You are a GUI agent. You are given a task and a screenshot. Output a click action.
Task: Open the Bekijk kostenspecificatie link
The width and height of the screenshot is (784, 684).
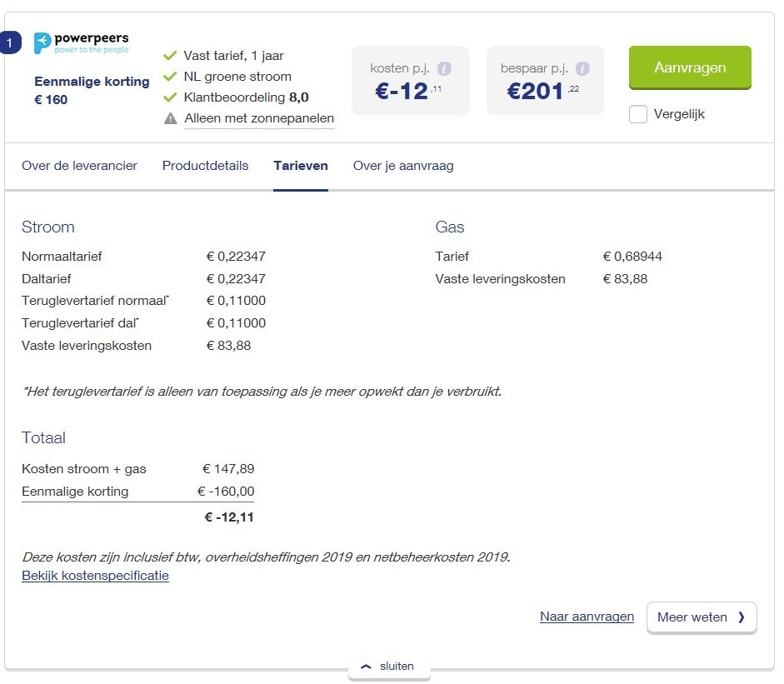pyautogui.click(x=95, y=576)
